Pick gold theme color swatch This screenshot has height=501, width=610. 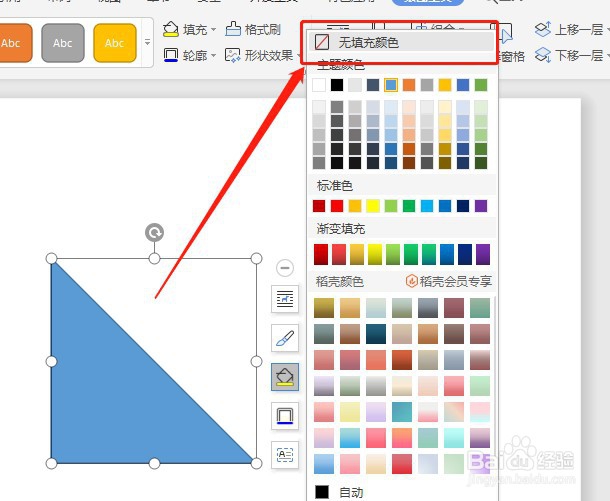tap(445, 85)
